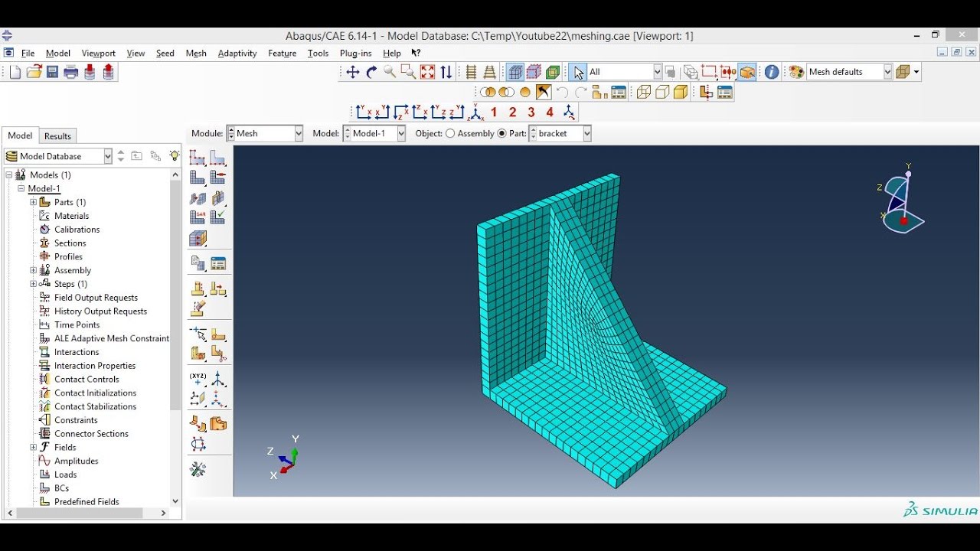Viewport: 980px width, 551px height.
Task: Open the File menu
Action: 28,53
